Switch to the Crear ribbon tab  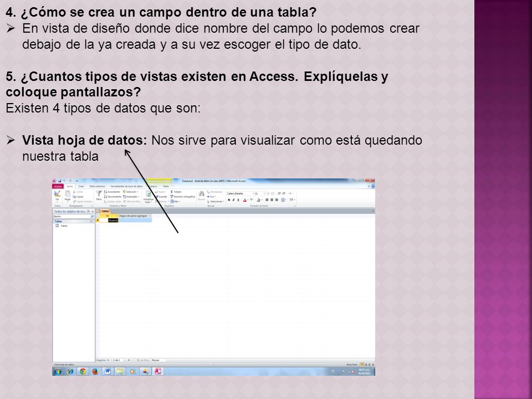(x=81, y=186)
